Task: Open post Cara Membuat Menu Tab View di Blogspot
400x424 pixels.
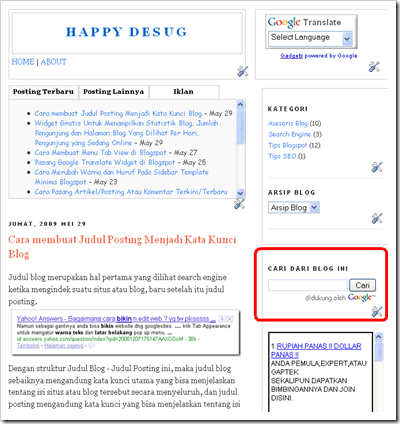Action: pos(100,153)
